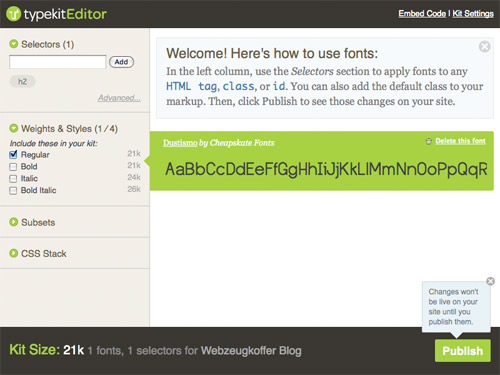Viewport: 500px width, 375px height.
Task: Select the h2 selector tag
Action: point(22,81)
